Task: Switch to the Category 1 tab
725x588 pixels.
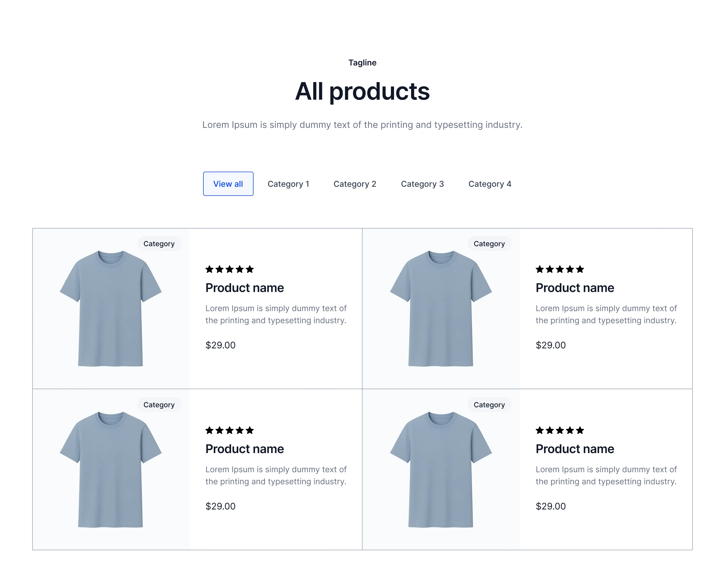Action: coord(288,184)
